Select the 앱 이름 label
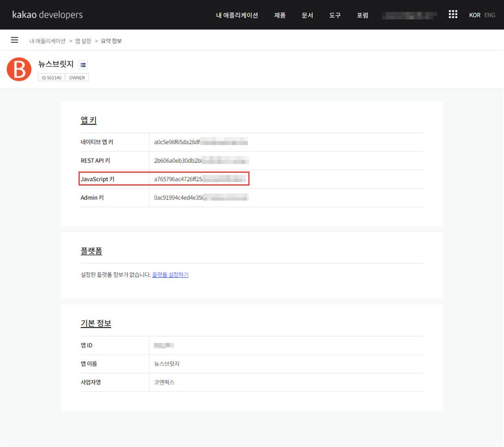504x447 pixels. click(89, 364)
